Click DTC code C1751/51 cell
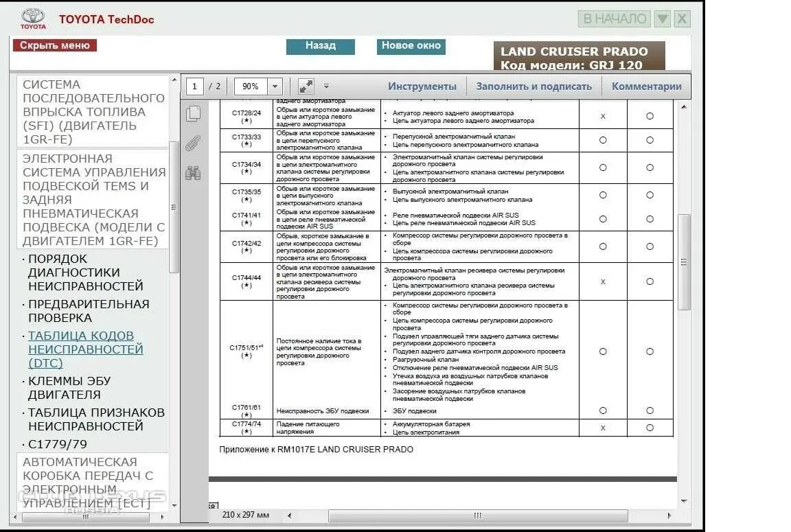The height and width of the screenshot is (532, 791). (247, 351)
